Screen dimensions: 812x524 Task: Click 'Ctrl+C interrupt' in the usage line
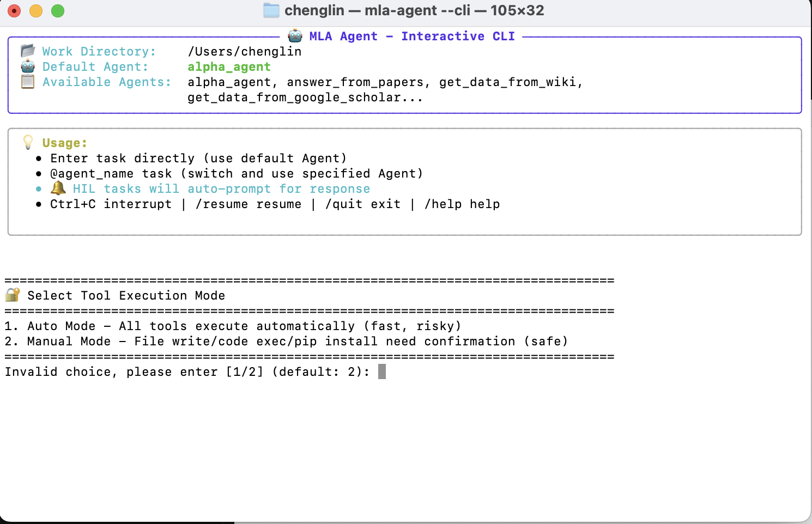tap(111, 204)
